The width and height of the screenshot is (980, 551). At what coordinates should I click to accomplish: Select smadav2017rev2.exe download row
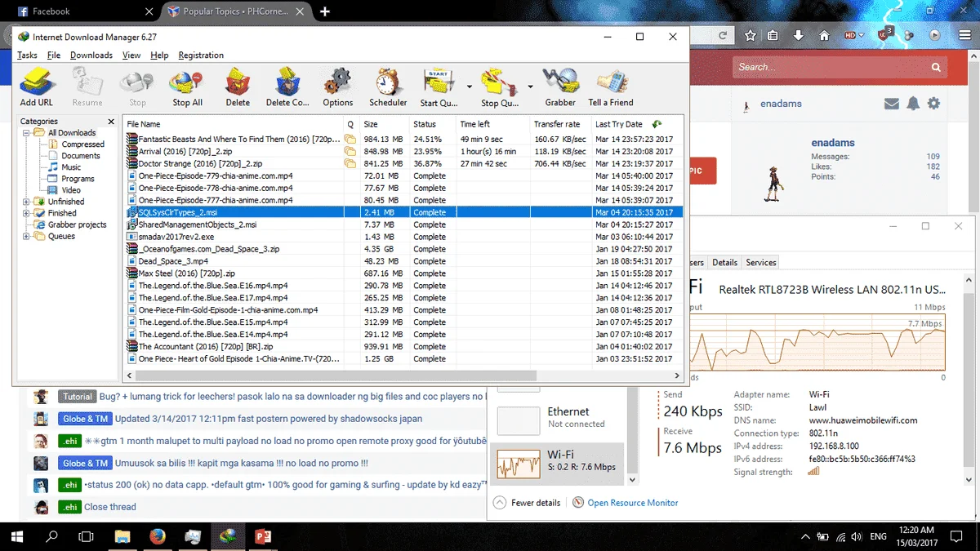[x=404, y=237]
